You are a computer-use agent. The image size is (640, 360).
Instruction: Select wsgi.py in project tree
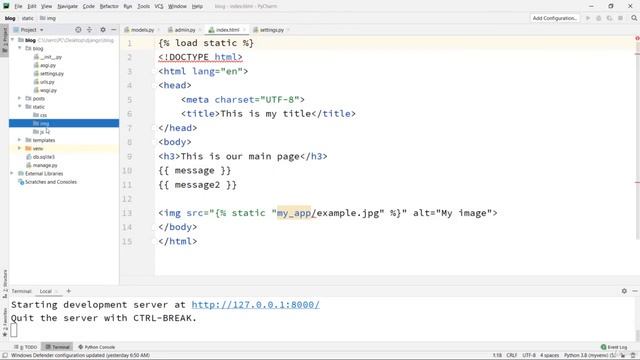click(45, 91)
